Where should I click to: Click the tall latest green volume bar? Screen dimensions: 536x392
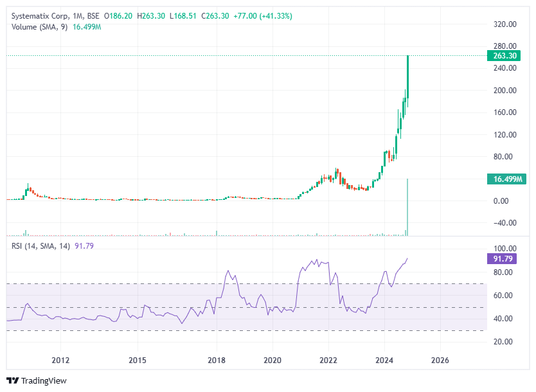pos(408,207)
